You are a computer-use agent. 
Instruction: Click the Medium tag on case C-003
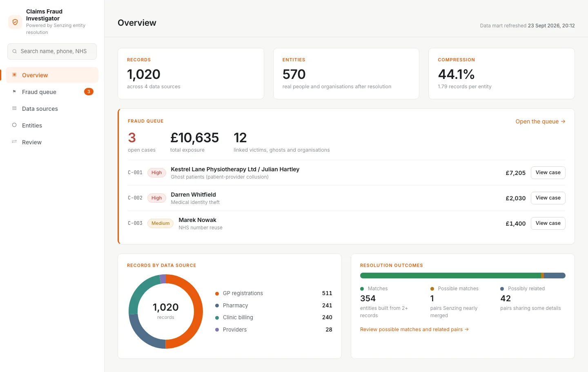(x=160, y=223)
